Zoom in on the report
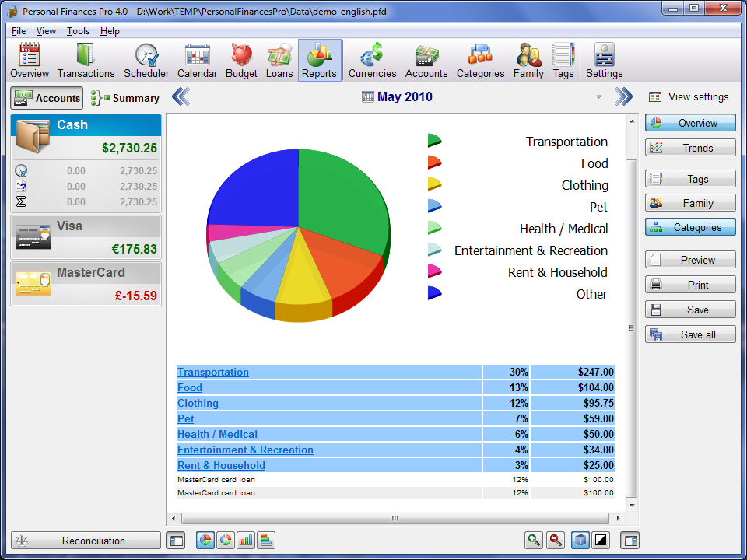 (534, 540)
